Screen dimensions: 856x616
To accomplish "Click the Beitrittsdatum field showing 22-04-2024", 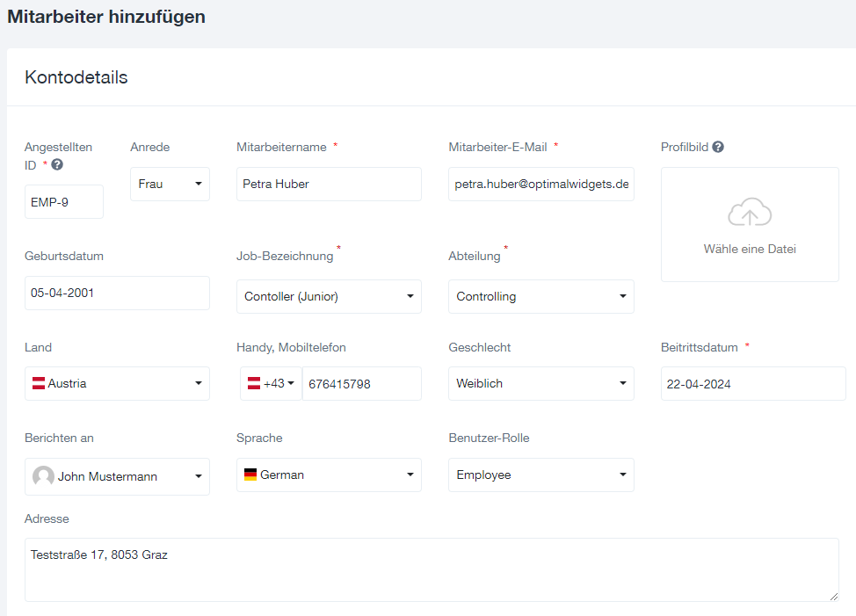I will tap(753, 383).
